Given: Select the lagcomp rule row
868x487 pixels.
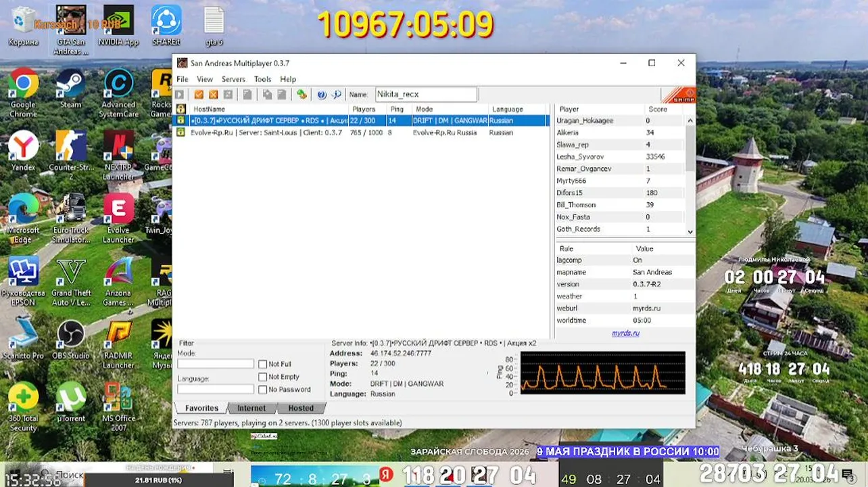Looking at the screenshot, I should click(x=625, y=260).
